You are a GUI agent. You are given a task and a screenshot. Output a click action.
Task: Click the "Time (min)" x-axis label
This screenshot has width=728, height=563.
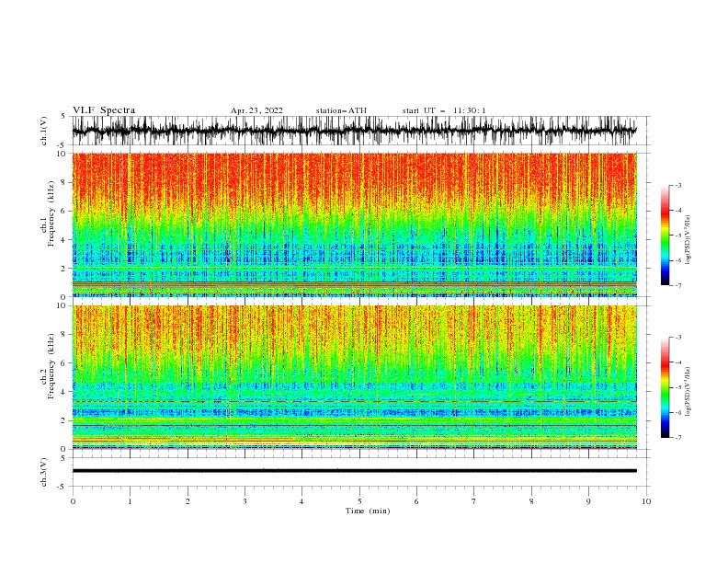pyautogui.click(x=368, y=511)
